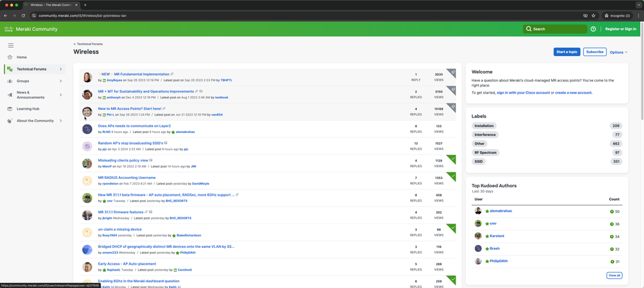644x288 pixels.
Task: Click the Search input field
Action: tap(555, 29)
